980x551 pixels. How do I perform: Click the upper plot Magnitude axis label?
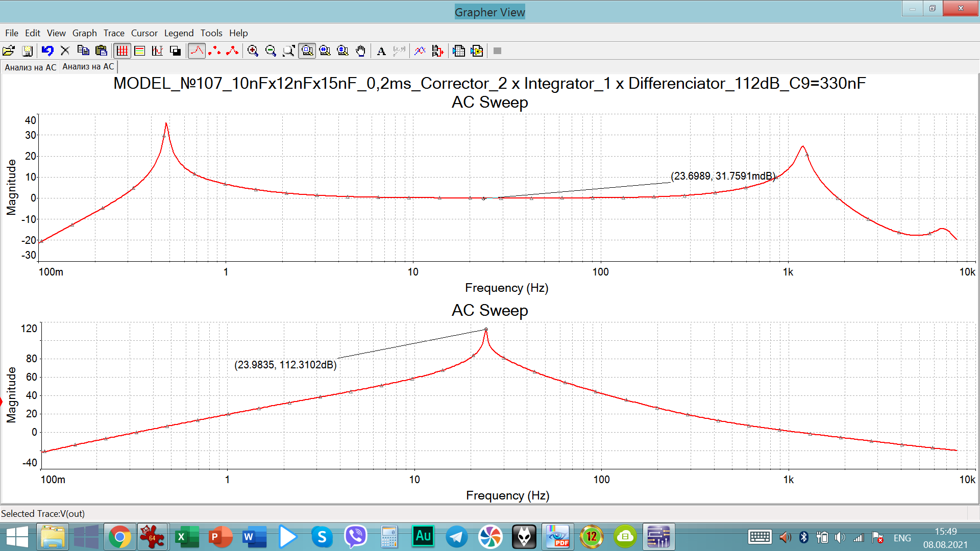(11, 187)
